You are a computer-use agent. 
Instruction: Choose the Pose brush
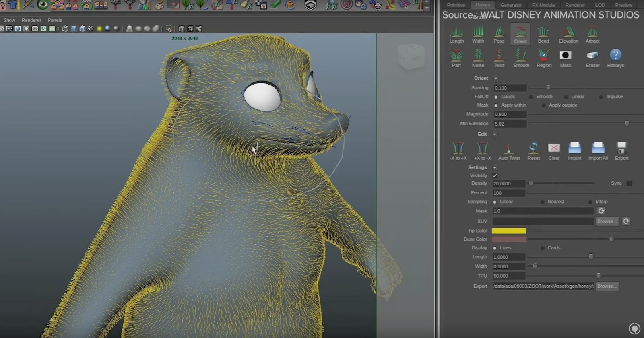tap(499, 35)
